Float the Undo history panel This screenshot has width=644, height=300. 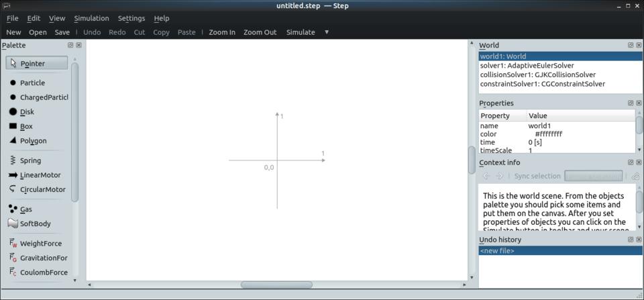click(631, 240)
